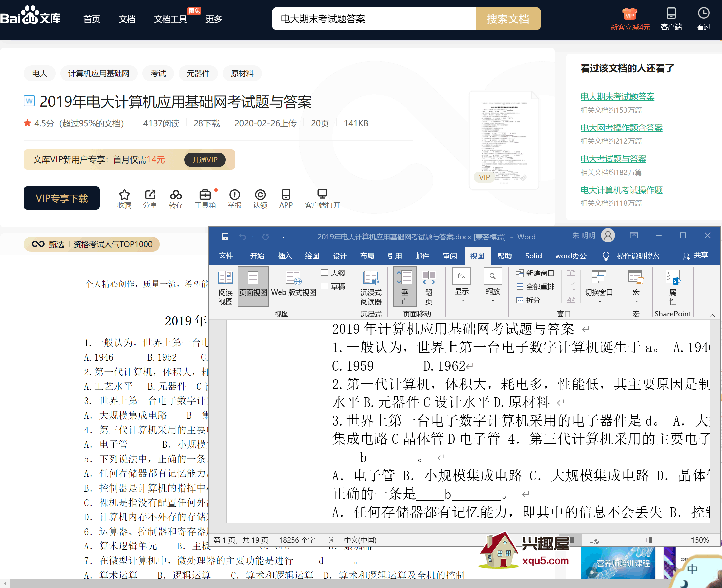This screenshot has width=722, height=588.
Task: Click the Undo arrow in Word
Action: pyautogui.click(x=243, y=237)
